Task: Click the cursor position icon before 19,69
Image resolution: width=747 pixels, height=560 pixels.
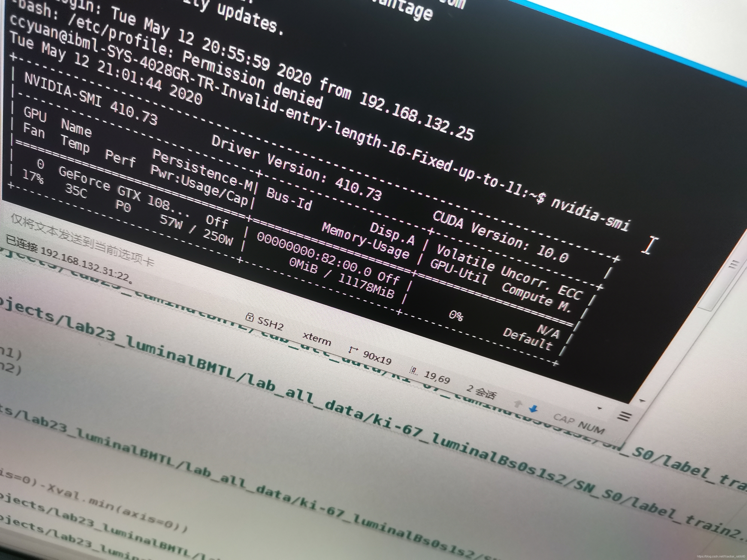Action: pyautogui.click(x=413, y=371)
